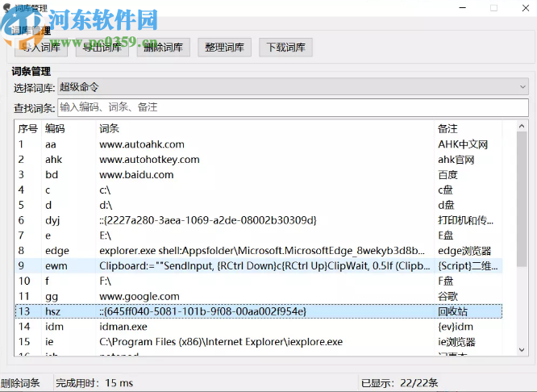
Task: Click the gg code cell
Action: click(52, 297)
